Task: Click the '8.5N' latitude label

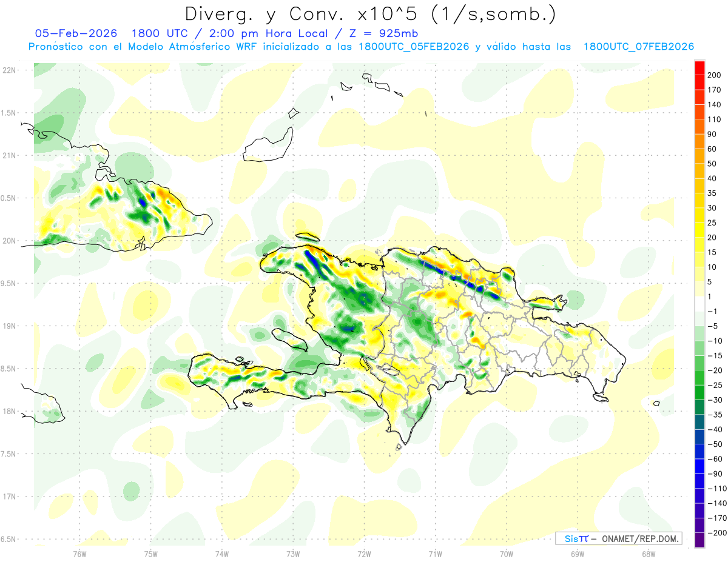Action: pyautogui.click(x=9, y=369)
